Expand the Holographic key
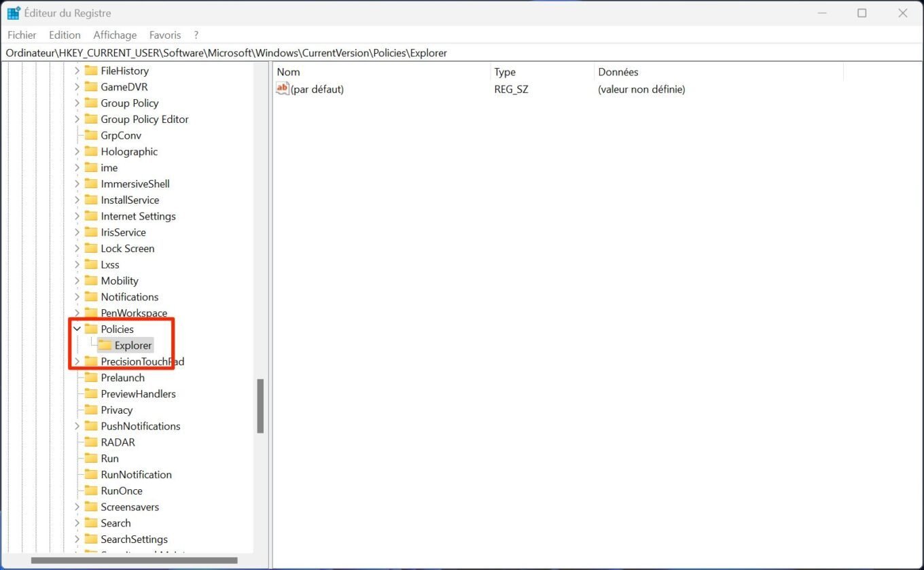Viewport: 924px width, 570px height. 77,152
